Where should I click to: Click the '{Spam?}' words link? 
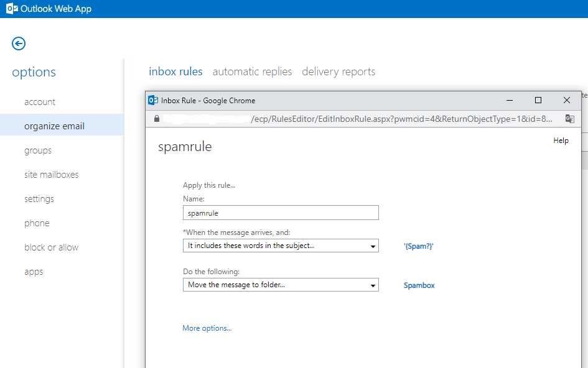419,246
